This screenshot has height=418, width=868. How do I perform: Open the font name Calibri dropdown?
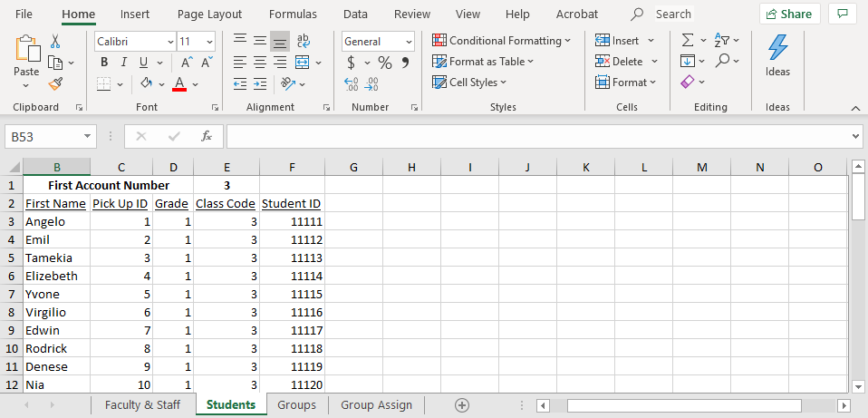pyautogui.click(x=170, y=42)
